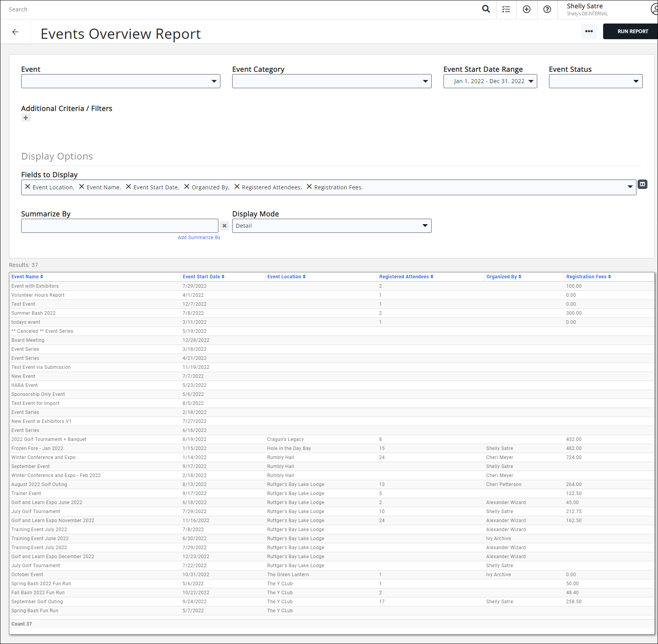Expand the Event dropdown
Viewport: 658px width, 644px height.
pyautogui.click(x=120, y=81)
